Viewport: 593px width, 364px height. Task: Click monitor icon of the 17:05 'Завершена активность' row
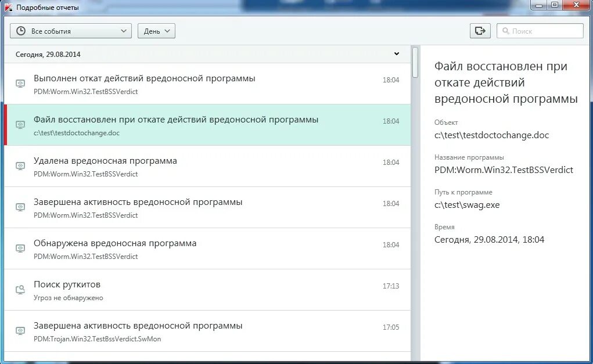tap(20, 331)
